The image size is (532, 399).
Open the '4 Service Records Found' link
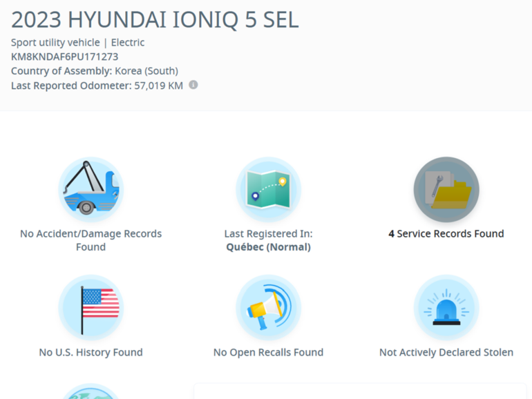446,233
